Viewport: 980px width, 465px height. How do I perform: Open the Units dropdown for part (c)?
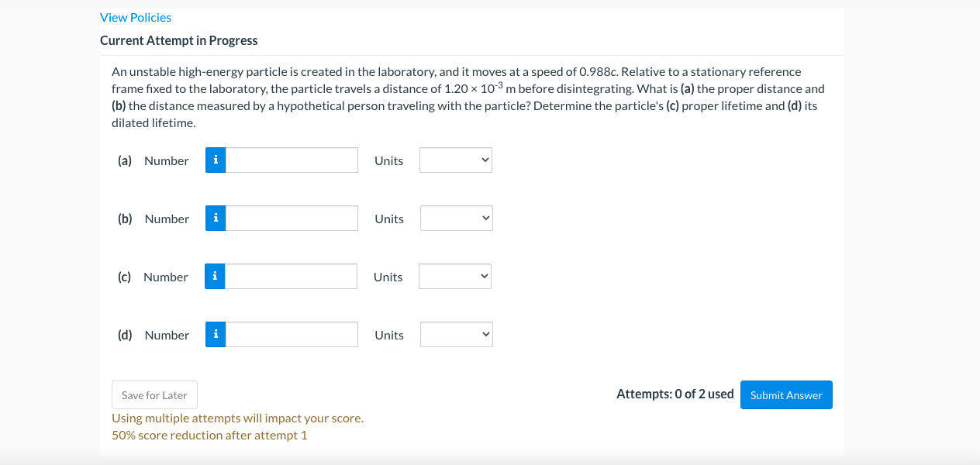(454, 276)
